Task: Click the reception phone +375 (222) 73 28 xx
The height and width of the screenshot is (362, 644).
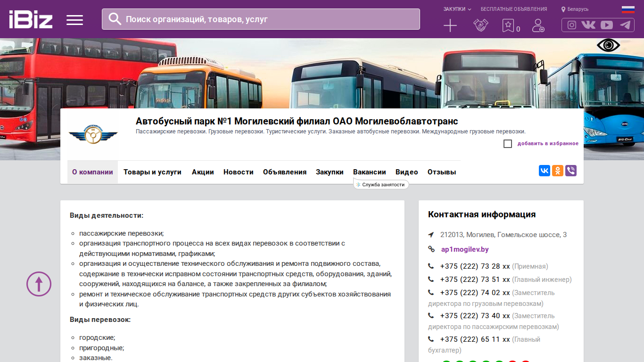Action: (475, 266)
